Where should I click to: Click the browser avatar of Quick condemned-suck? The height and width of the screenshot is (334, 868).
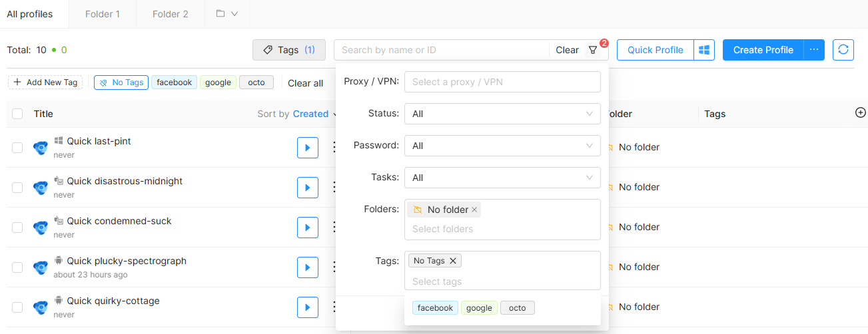[x=41, y=228]
